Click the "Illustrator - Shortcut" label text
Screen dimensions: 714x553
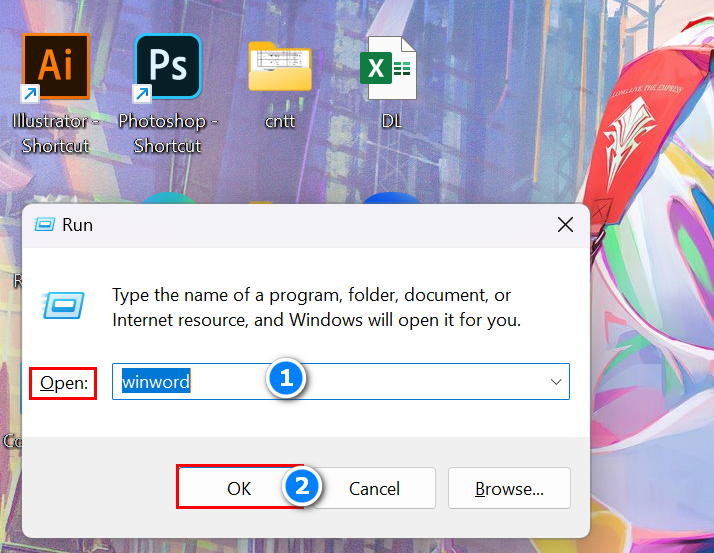56,133
